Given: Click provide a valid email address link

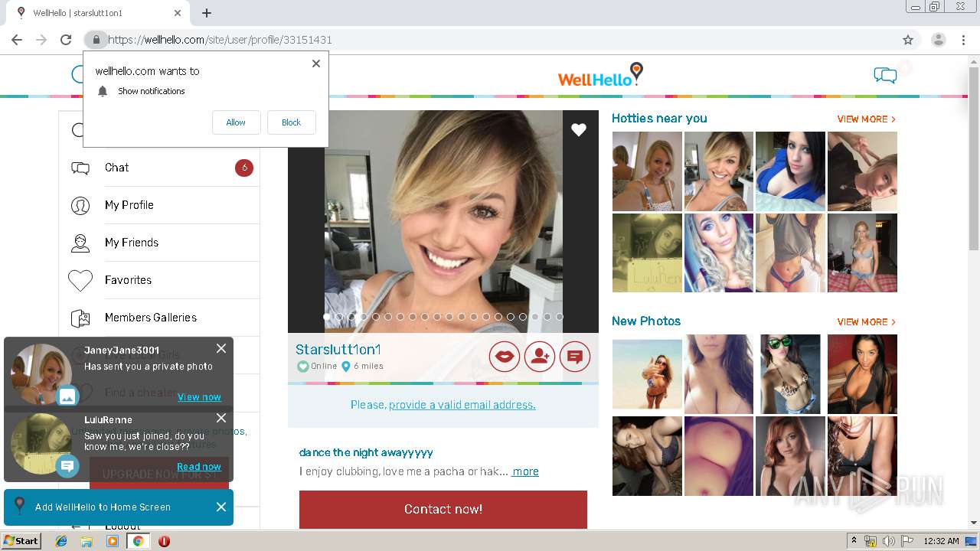Looking at the screenshot, I should click(462, 405).
